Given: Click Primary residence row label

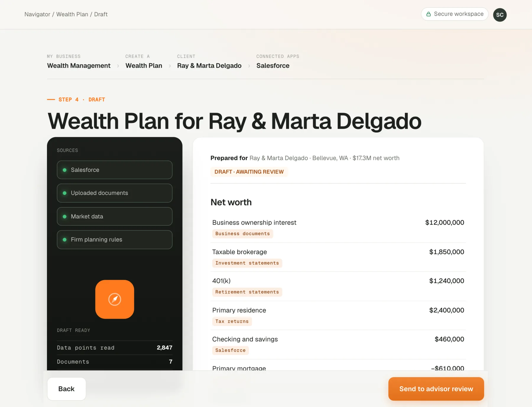Looking at the screenshot, I should coord(239,310).
